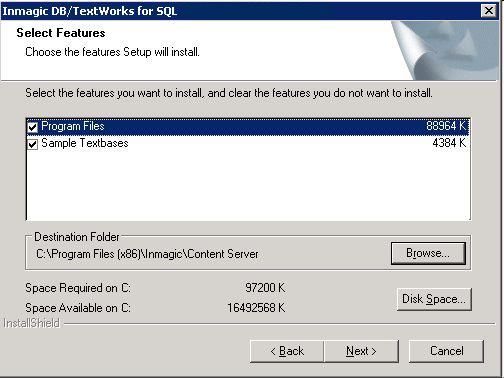
Task: Click the destination folder path text
Action: pos(147,254)
